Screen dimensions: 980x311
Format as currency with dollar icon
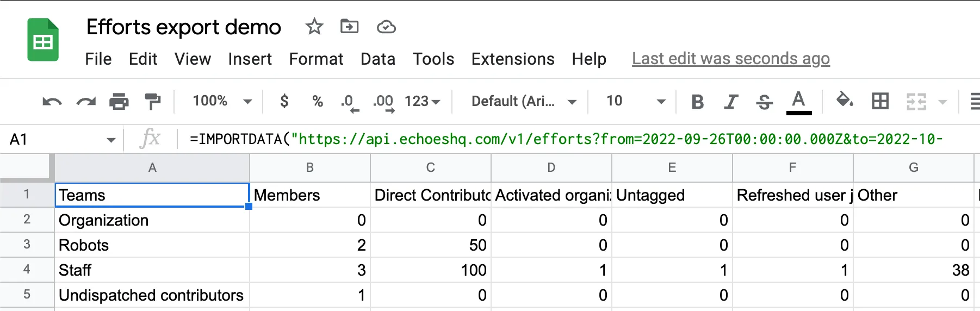(284, 101)
